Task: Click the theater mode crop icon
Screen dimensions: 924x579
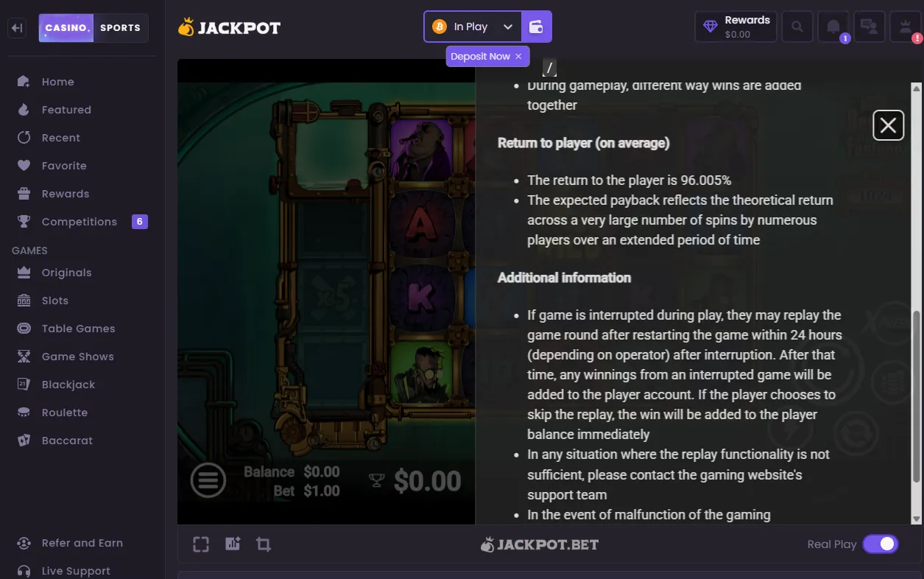Action: (264, 544)
